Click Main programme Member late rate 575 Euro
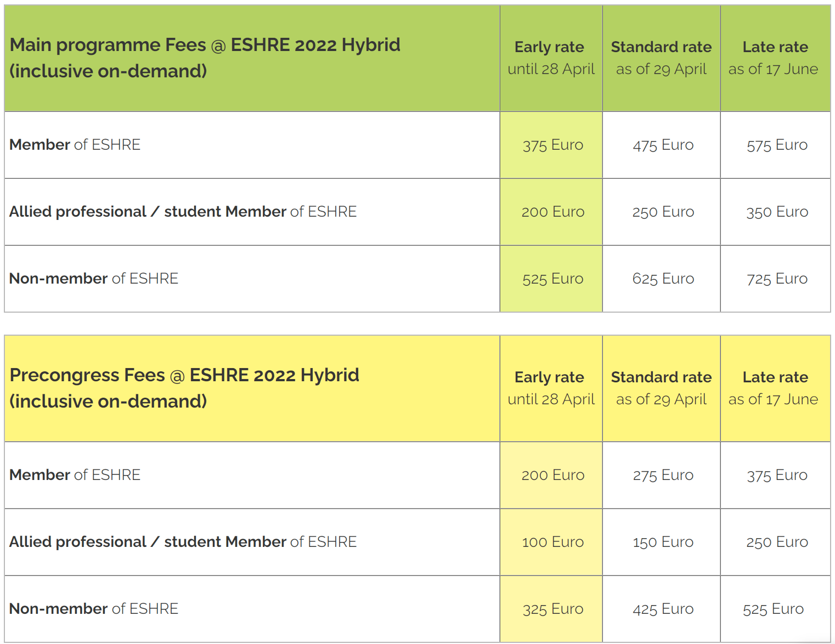The width and height of the screenshot is (835, 644). point(776,145)
